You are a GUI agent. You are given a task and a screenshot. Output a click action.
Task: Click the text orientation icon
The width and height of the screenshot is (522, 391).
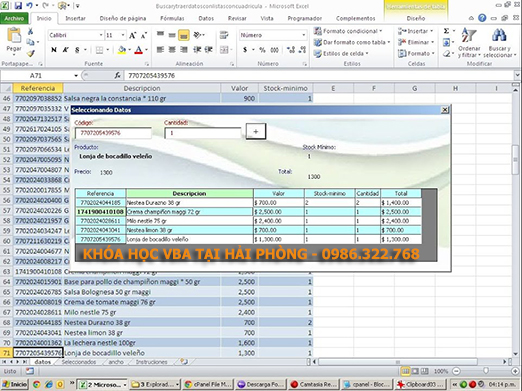[x=198, y=35]
